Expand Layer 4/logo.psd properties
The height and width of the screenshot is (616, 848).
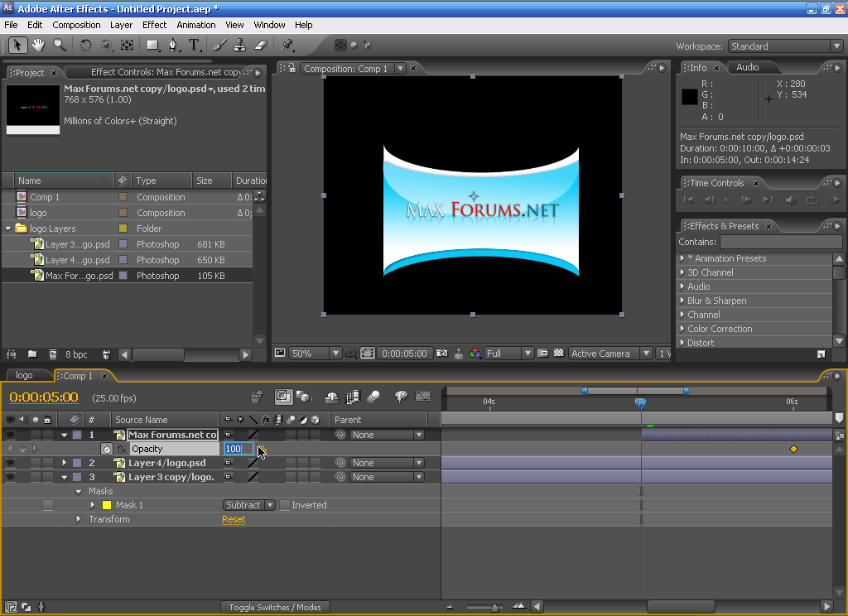(x=65, y=462)
